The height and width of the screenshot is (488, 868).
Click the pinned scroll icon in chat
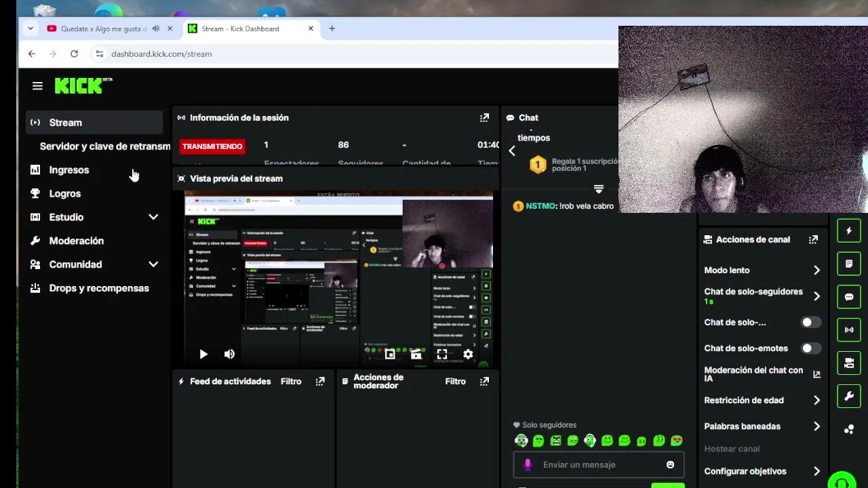coord(599,189)
